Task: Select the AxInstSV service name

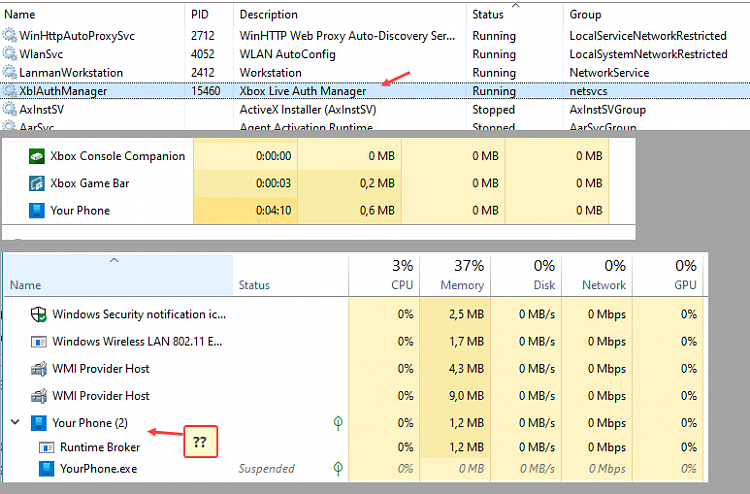Action: pyautogui.click(x=42, y=110)
